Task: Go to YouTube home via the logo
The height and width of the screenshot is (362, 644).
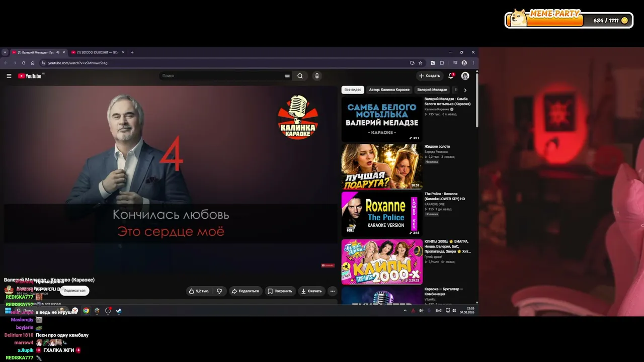Action: pyautogui.click(x=30, y=76)
